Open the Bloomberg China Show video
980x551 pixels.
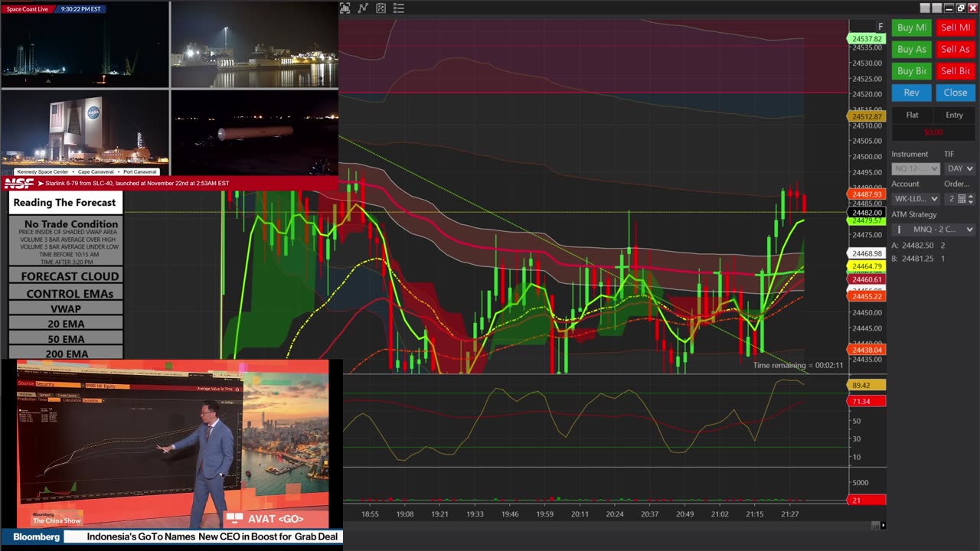coord(172,444)
